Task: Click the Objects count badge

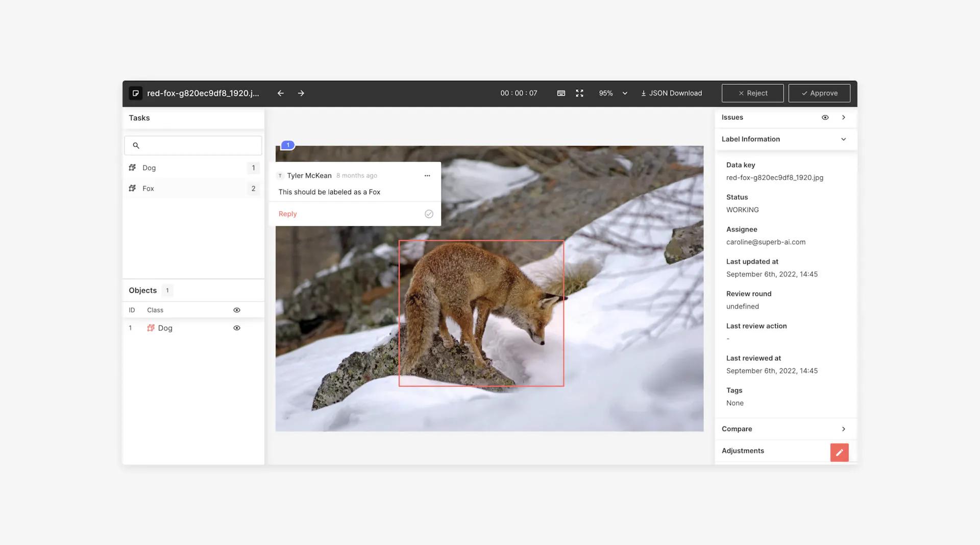Action: pos(167,291)
